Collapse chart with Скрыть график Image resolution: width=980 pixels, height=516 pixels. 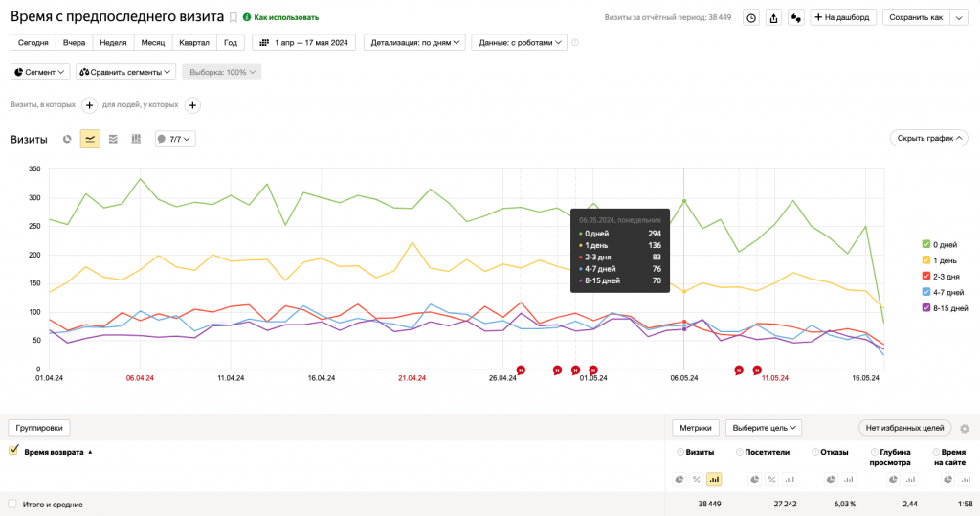(x=929, y=138)
